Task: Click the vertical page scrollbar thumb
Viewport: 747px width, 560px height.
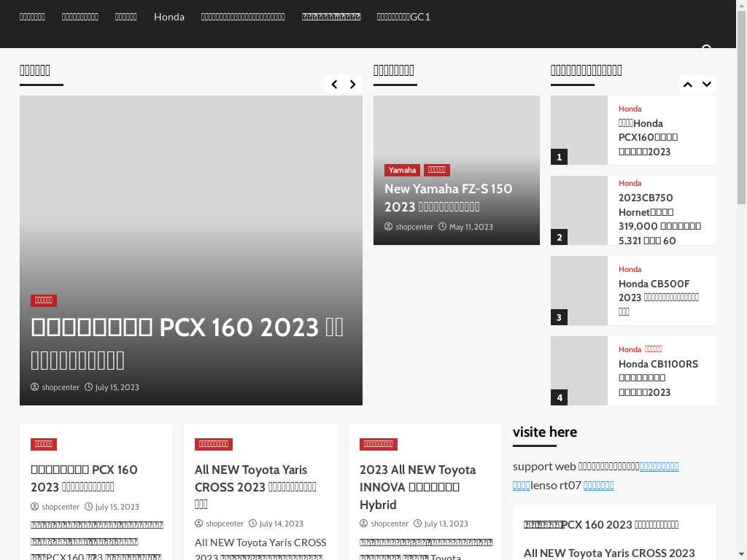Action: pyautogui.click(x=742, y=107)
